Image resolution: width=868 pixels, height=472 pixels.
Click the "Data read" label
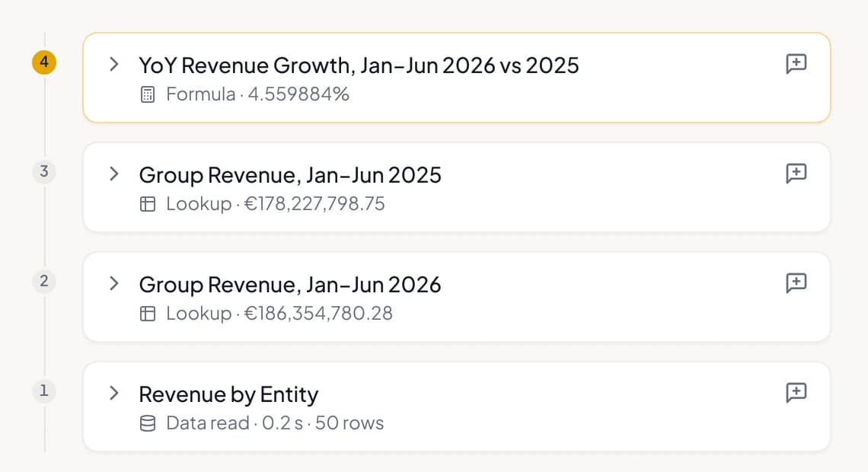point(208,423)
